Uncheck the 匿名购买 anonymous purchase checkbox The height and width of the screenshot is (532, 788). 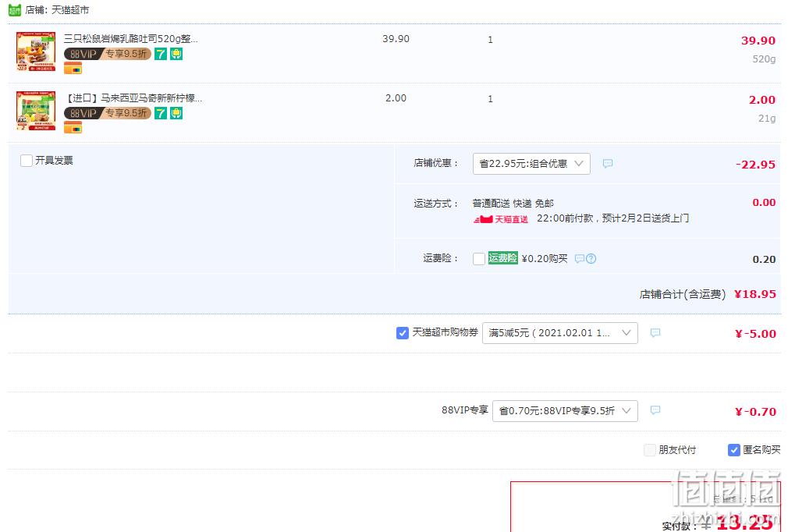tap(733, 449)
